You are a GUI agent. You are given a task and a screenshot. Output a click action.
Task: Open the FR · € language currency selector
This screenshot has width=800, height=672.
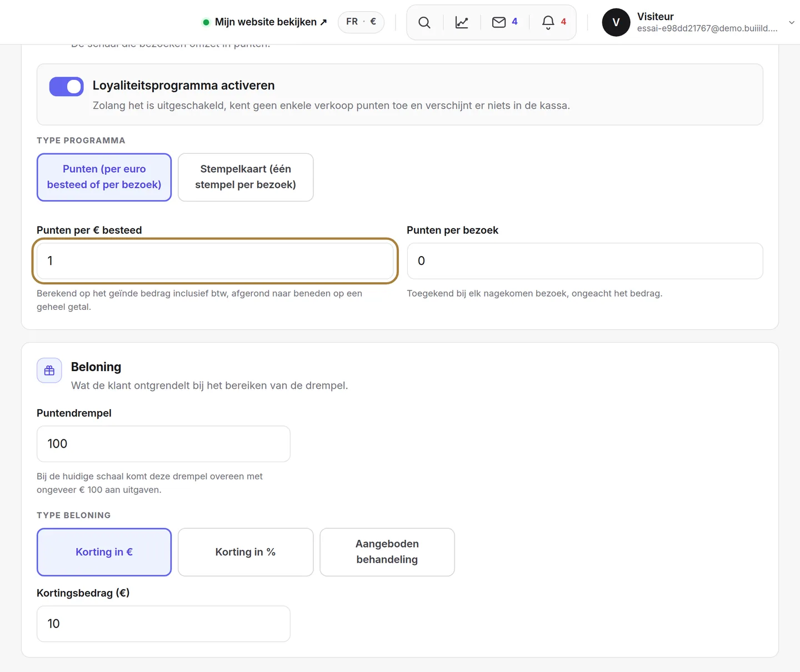tap(361, 22)
